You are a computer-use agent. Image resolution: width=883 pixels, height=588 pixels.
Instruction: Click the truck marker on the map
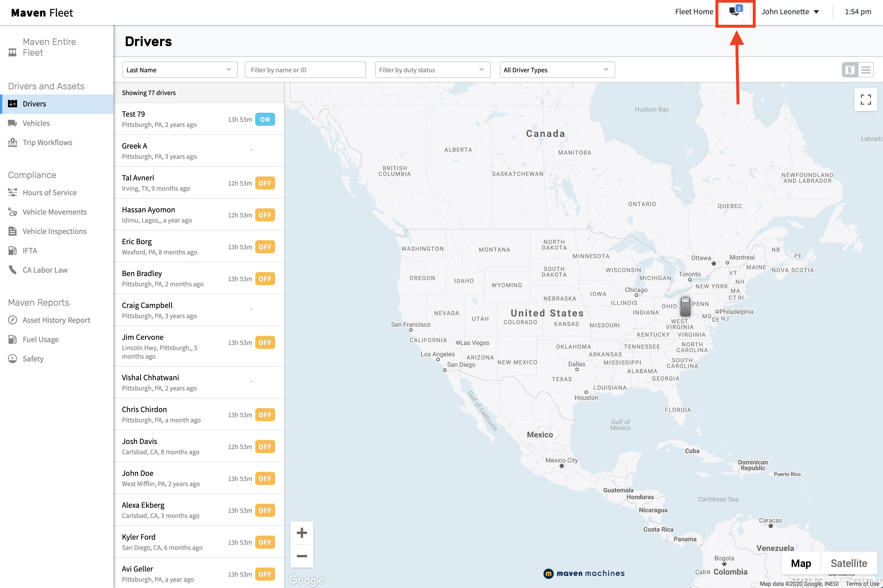pyautogui.click(x=685, y=307)
